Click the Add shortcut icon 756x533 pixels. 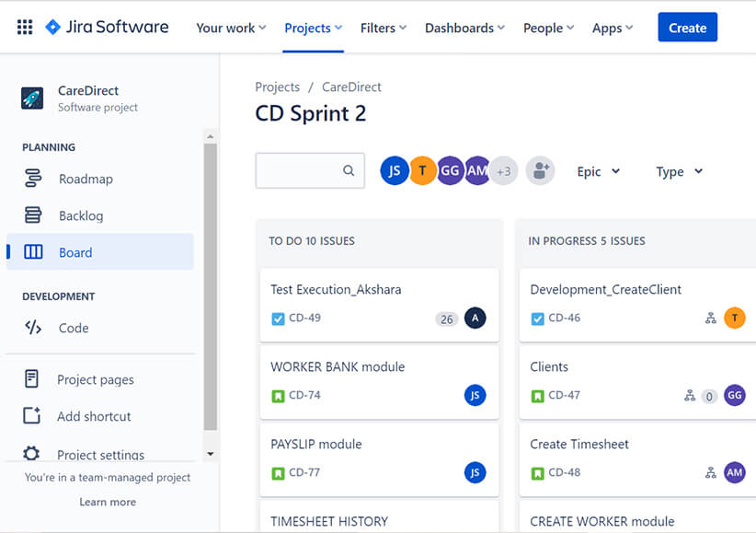[x=32, y=415]
